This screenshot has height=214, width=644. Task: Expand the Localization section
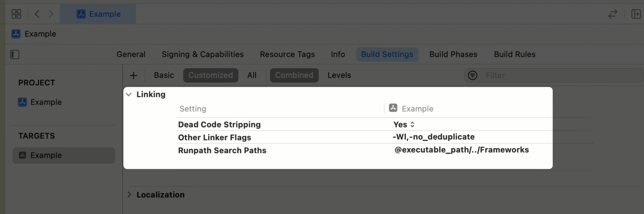pyautogui.click(x=129, y=194)
